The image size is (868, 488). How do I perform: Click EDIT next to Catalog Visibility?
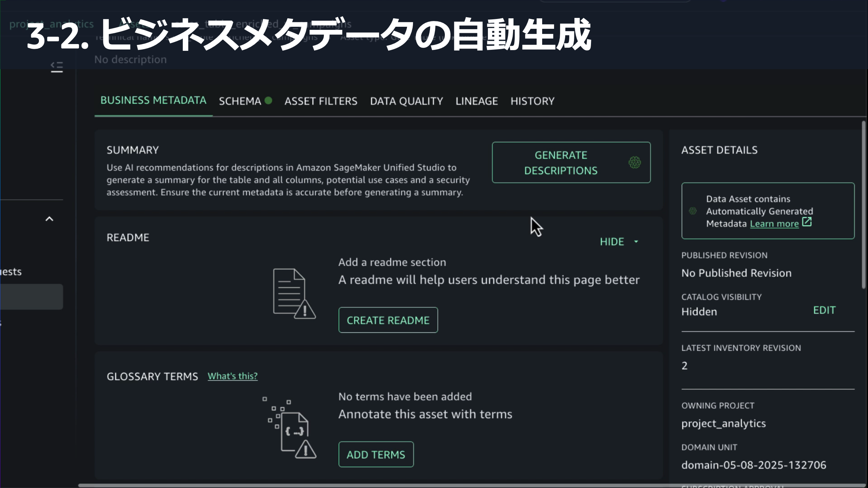pos(824,310)
